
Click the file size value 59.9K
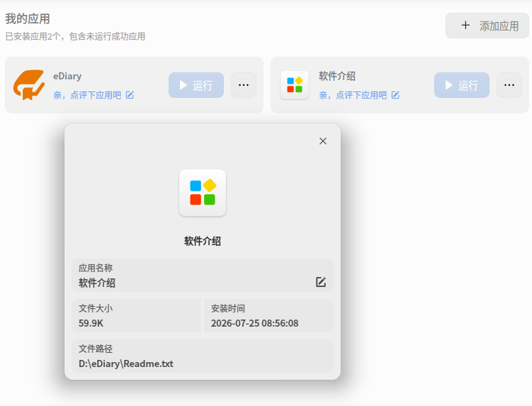tap(91, 323)
